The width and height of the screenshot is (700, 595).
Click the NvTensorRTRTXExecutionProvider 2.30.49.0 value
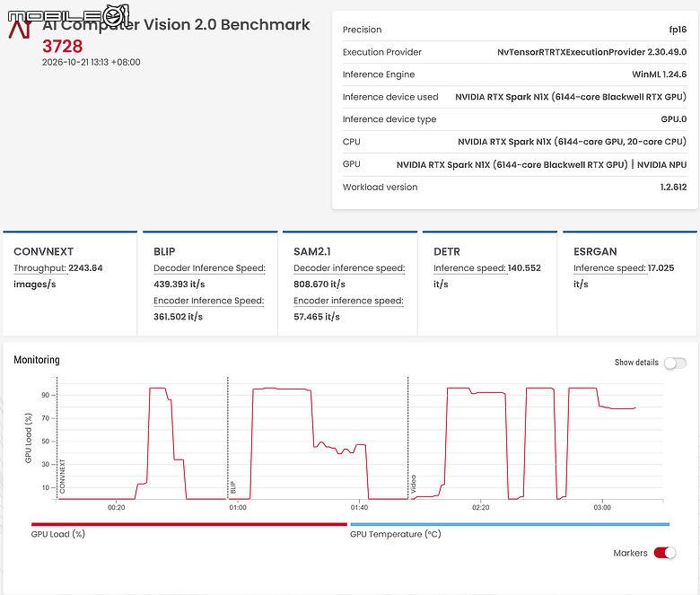592,52
